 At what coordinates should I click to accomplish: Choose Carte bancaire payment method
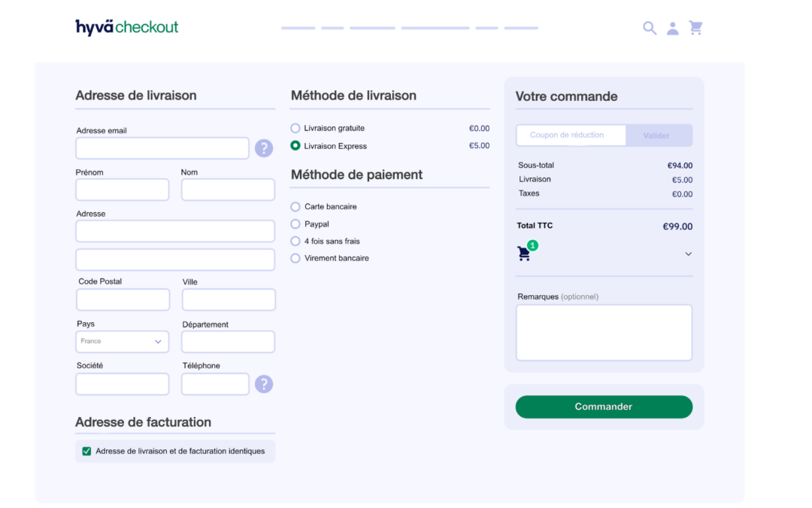pyautogui.click(x=295, y=206)
